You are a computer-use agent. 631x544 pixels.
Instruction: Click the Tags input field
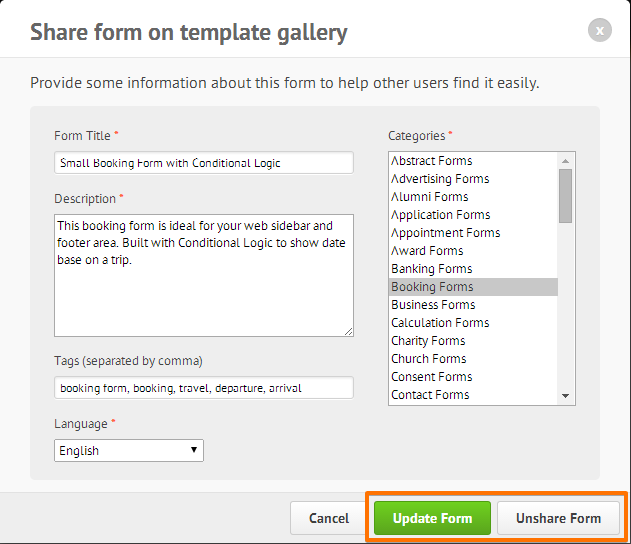point(203,387)
